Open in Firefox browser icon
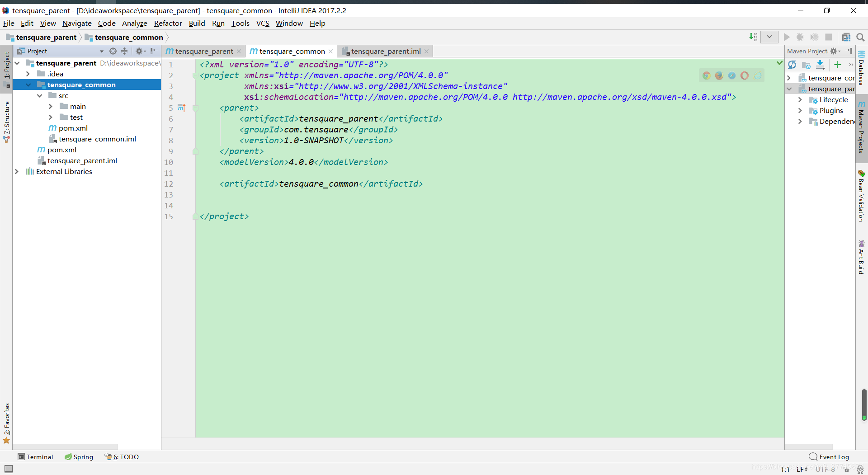The image size is (868, 475). point(719,75)
